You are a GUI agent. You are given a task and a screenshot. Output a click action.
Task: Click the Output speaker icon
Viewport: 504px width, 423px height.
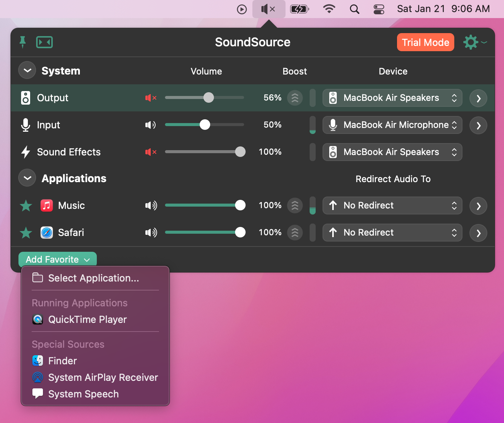(x=26, y=98)
